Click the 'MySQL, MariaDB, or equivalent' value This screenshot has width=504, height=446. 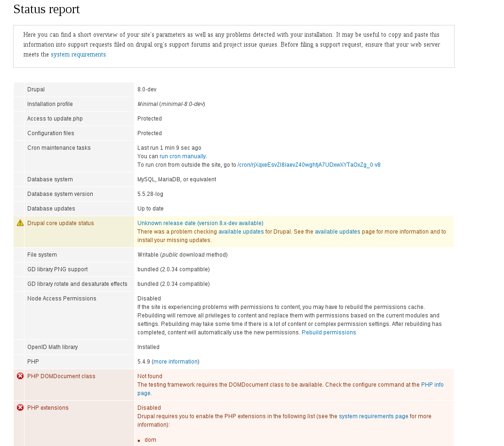coord(177,179)
